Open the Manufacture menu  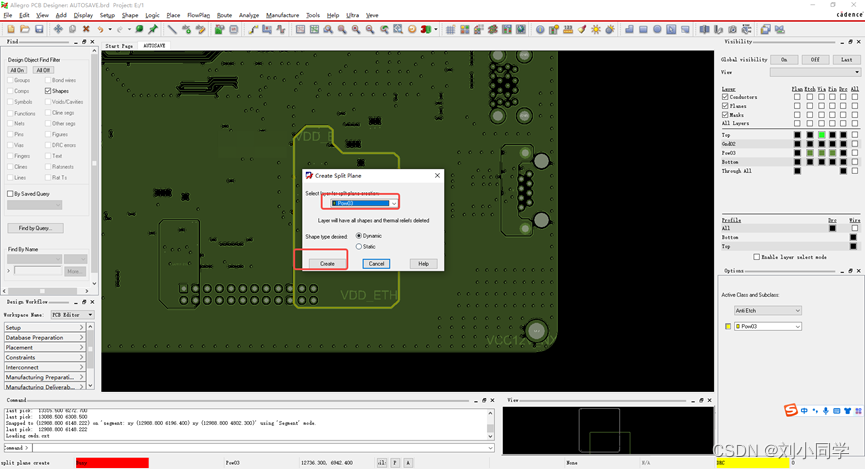tap(282, 15)
